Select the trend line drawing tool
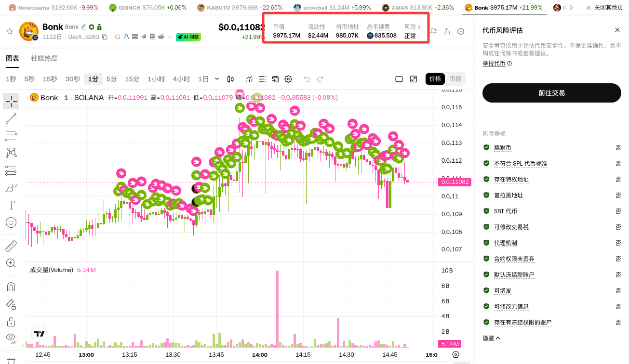The width and height of the screenshot is (629, 364). point(11,118)
